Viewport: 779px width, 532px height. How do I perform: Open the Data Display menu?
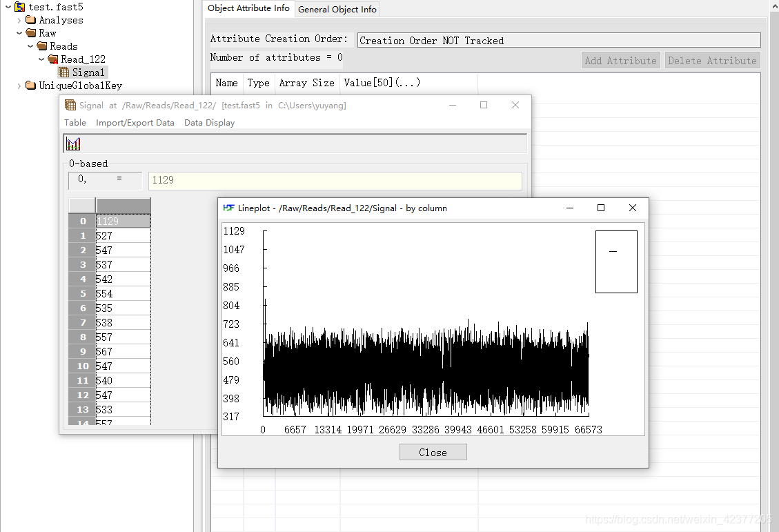(209, 123)
